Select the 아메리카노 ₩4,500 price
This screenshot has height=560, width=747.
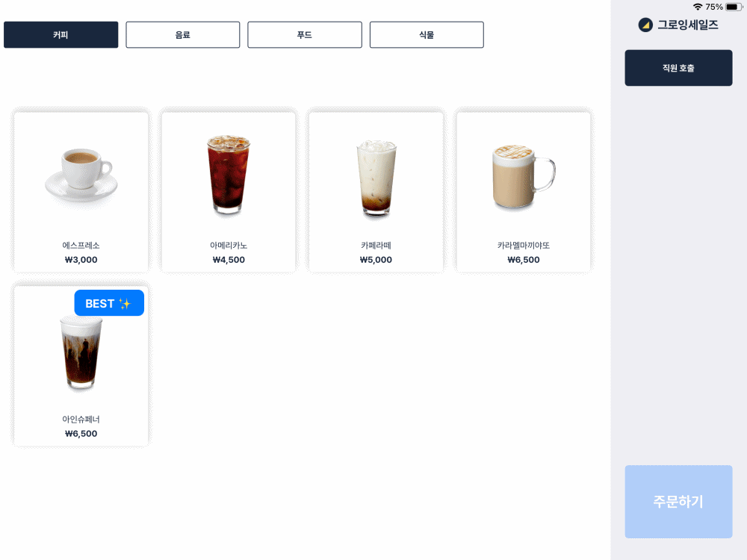click(229, 260)
